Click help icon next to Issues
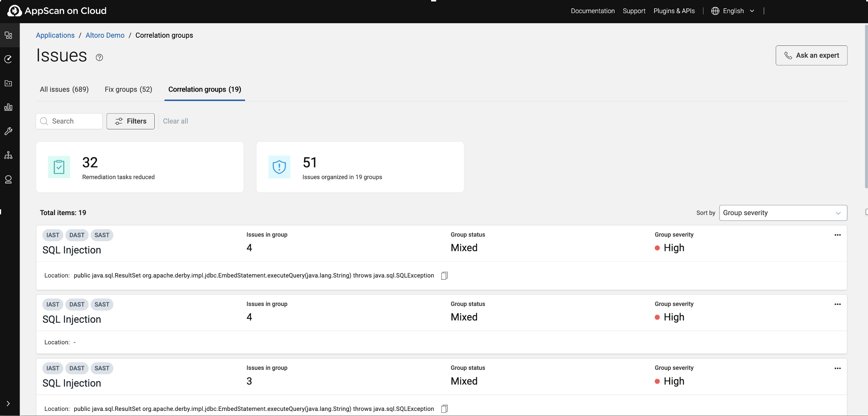The width and height of the screenshot is (868, 416). pyautogui.click(x=99, y=57)
